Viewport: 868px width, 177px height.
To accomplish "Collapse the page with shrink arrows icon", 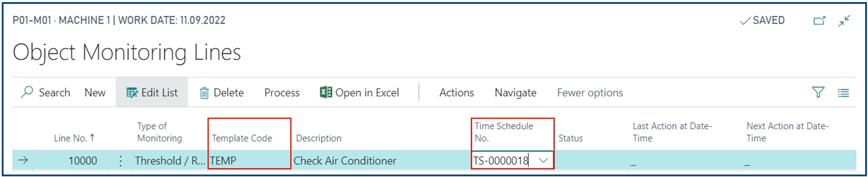I will pyautogui.click(x=844, y=21).
